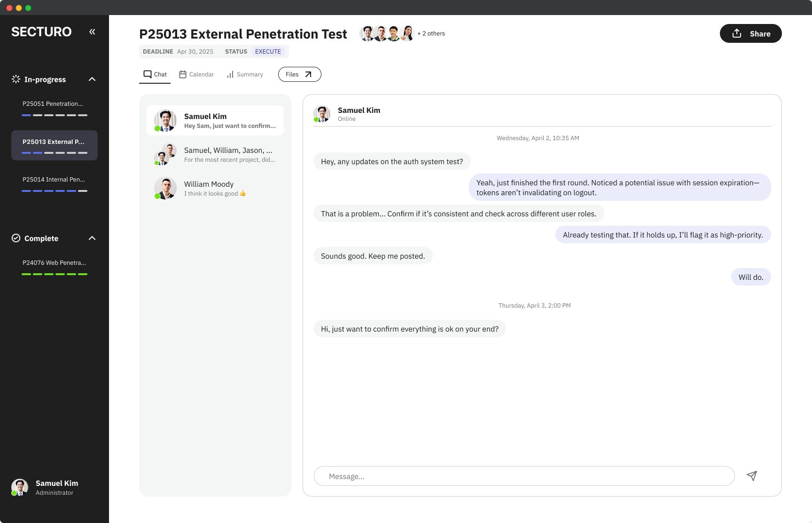Click P25051 progress bar indicator
The height and width of the screenshot is (523, 812).
55,115
